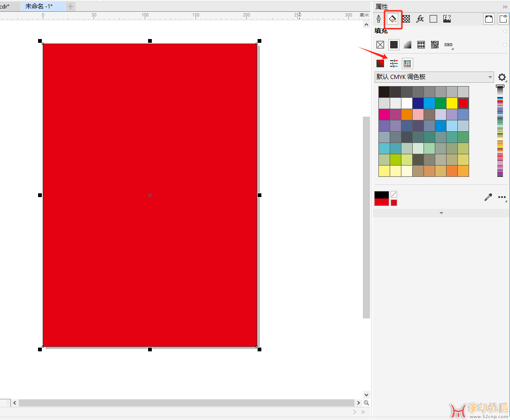Click the vertical palette color strip
This screenshot has height=420, width=510.
(500, 132)
